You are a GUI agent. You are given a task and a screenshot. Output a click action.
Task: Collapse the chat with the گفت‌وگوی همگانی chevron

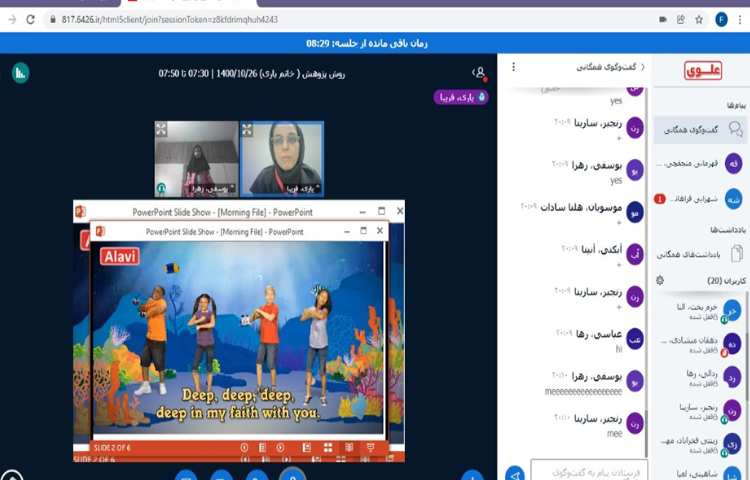click(x=642, y=67)
